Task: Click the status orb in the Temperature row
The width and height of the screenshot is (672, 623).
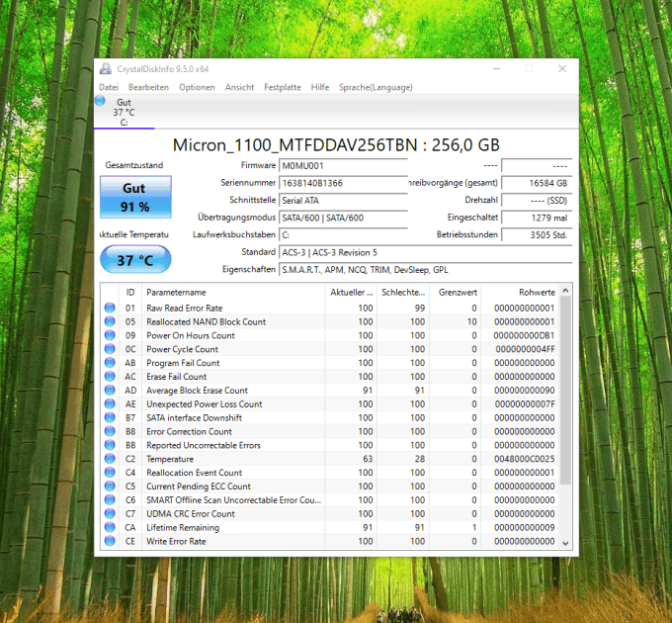Action: pyautogui.click(x=111, y=460)
